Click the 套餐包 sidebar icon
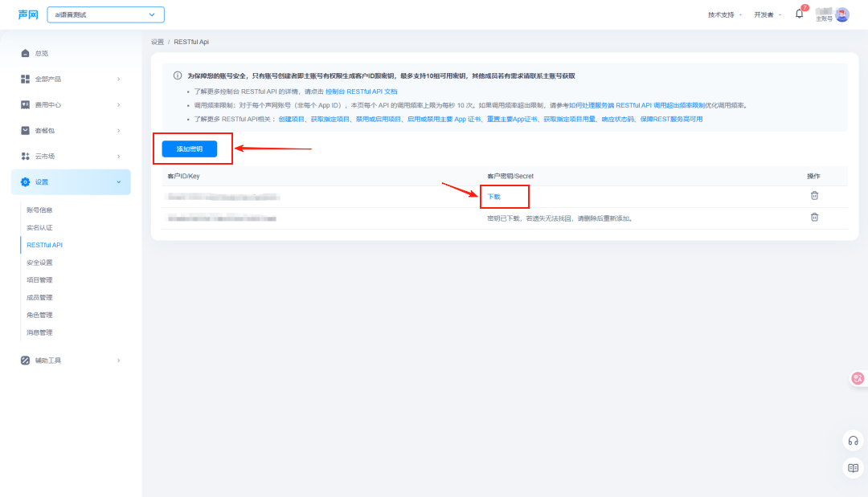The height and width of the screenshot is (497, 868). 25,130
